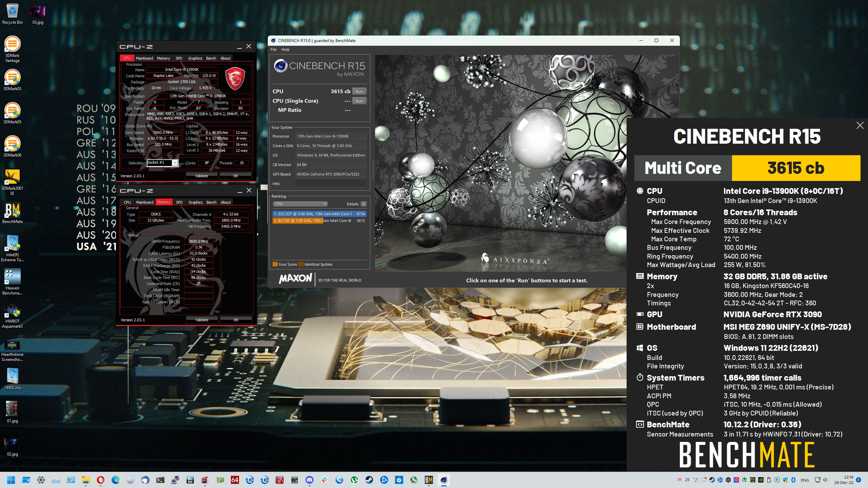Screen dimensions: 868x488
Task: Select the 3DMark05 desktop shortcut
Action: coord(13,113)
